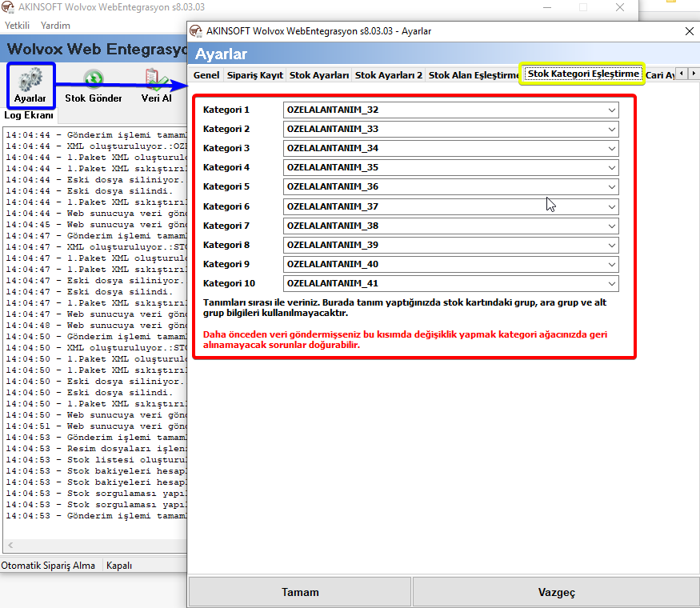Switch to the Sipariş Kayıt tab
700x608 pixels.
click(255, 75)
